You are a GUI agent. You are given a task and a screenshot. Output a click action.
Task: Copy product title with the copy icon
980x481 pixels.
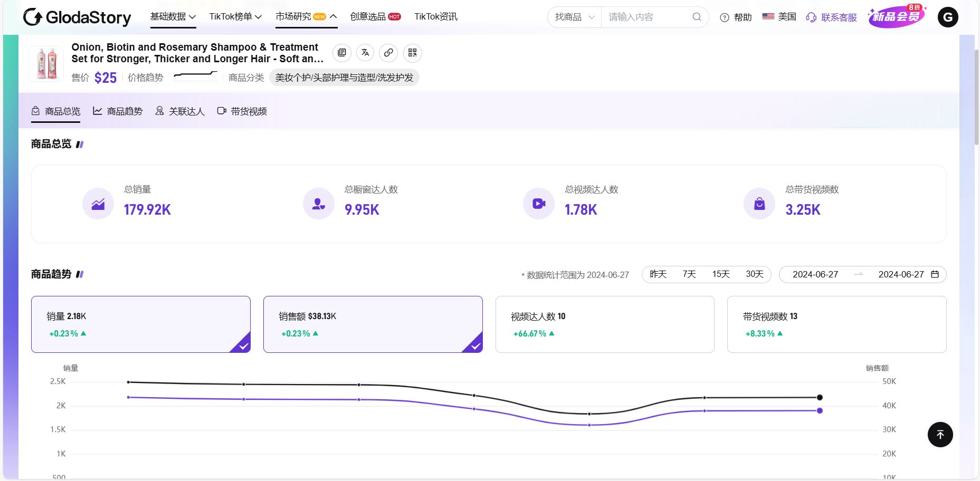click(x=342, y=53)
